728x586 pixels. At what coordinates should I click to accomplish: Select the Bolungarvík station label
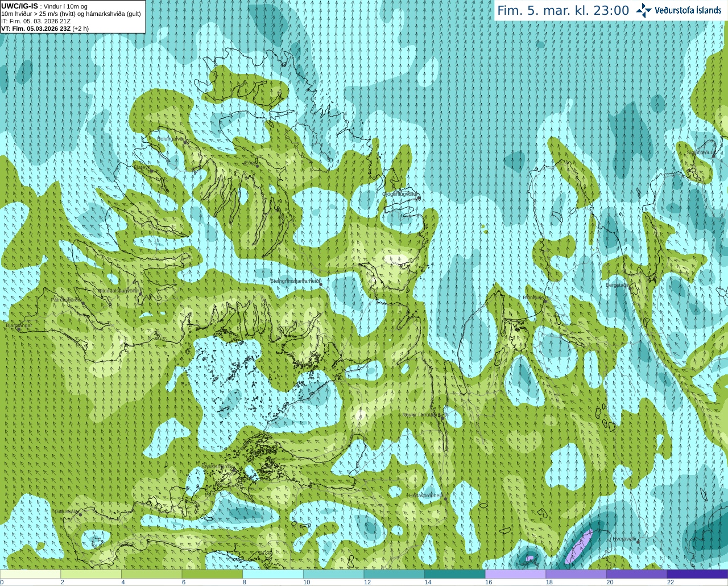(171, 138)
